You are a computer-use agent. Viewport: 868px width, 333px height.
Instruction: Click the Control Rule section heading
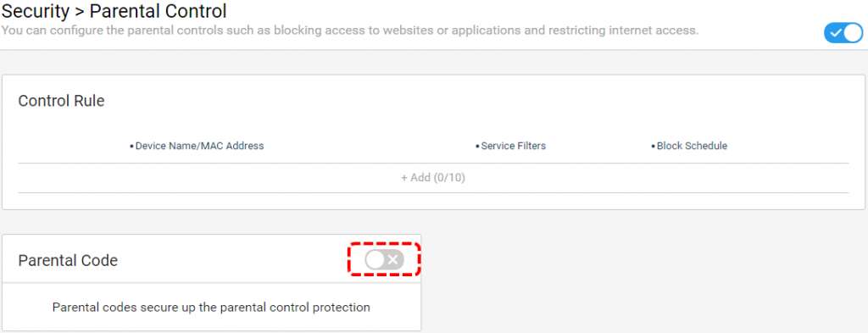click(61, 101)
